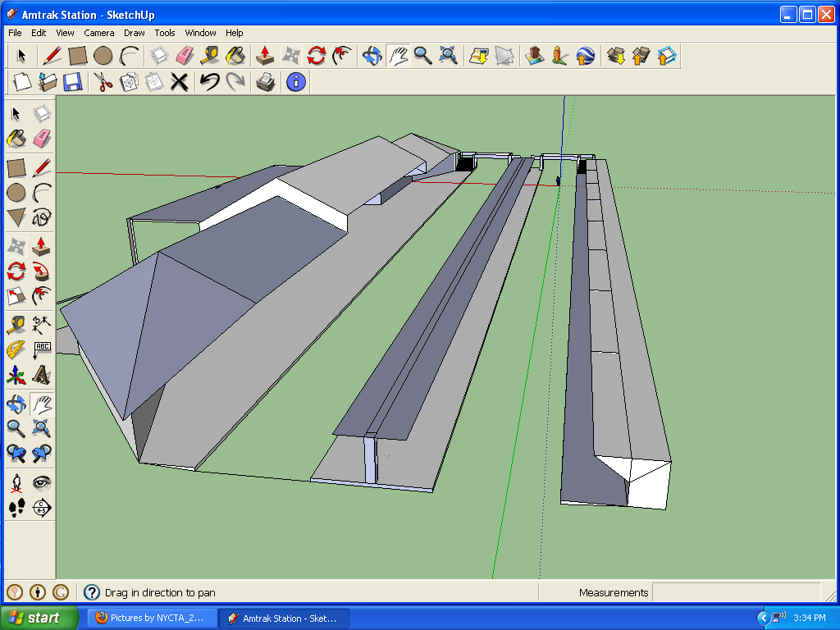The height and width of the screenshot is (630, 840).
Task: Click the Undo arrow
Action: [x=209, y=82]
